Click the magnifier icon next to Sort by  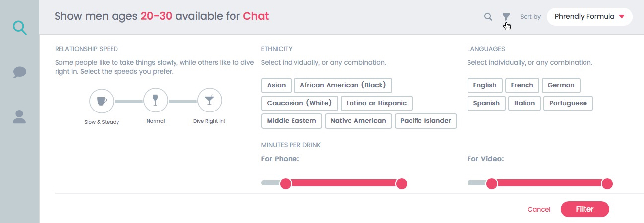pos(488,17)
